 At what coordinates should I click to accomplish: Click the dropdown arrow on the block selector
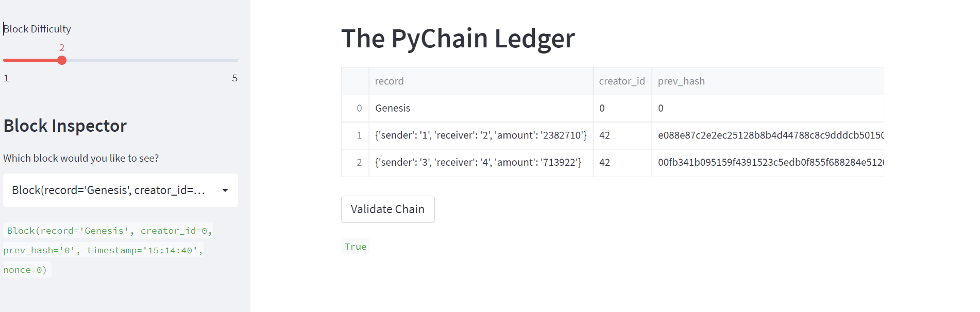point(225,190)
